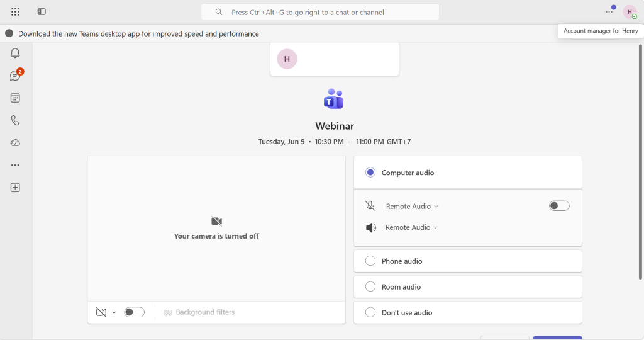Click the muted microphone icon

click(370, 206)
